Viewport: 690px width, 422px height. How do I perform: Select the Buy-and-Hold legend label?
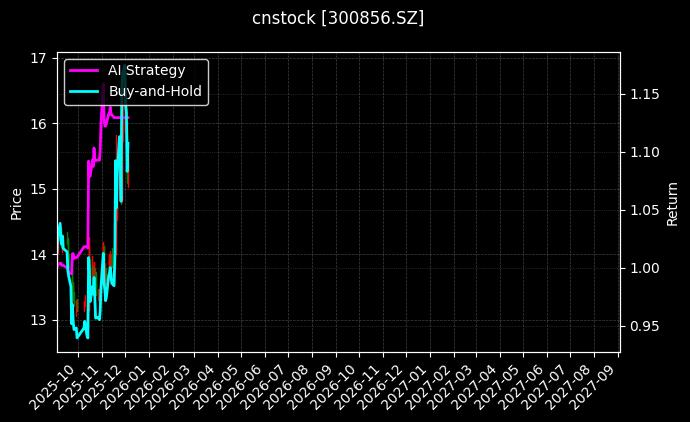pos(155,91)
